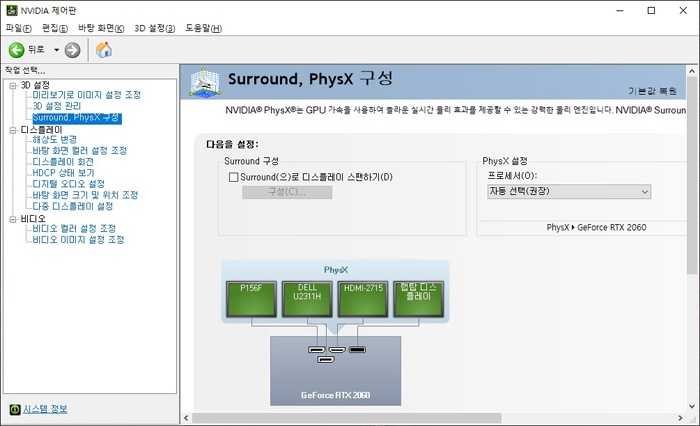Open 3D 설정 관리 in tree
700x426 pixels.
point(57,106)
